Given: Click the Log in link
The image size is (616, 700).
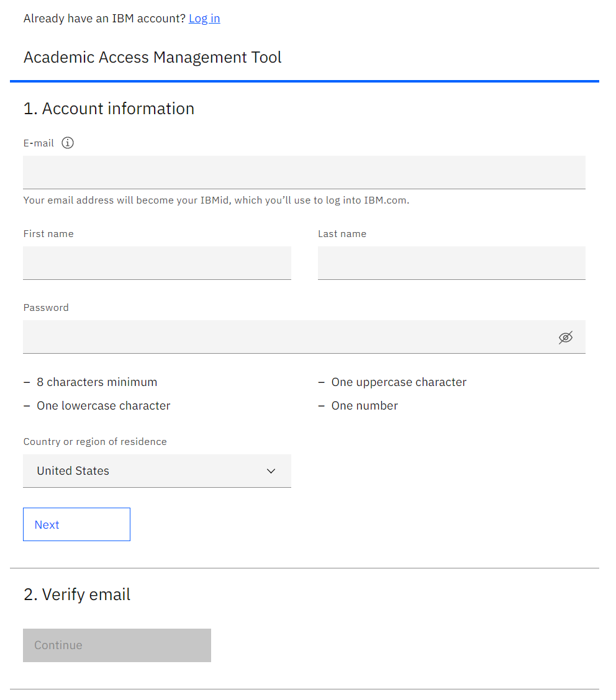Looking at the screenshot, I should pyautogui.click(x=204, y=18).
